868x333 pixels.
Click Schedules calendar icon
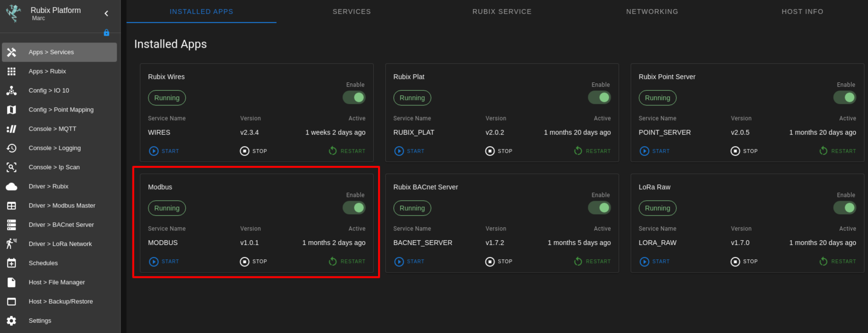(11, 263)
